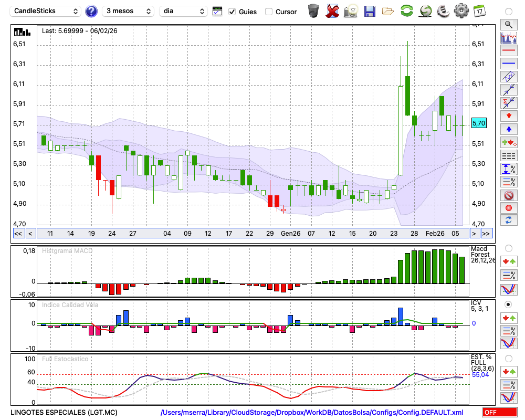525x420 pixels.
Task: Enable the Cursor checkbox
Action: coord(269,12)
